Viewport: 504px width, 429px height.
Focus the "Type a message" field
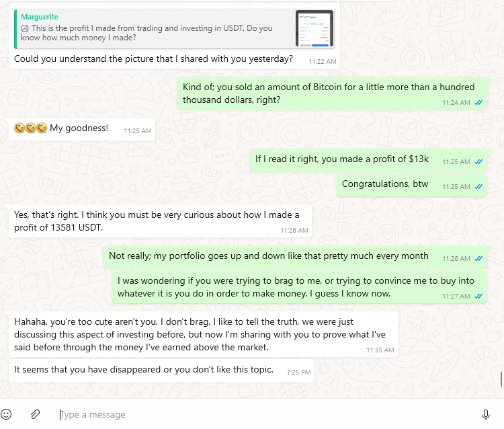pyautogui.click(x=262, y=414)
